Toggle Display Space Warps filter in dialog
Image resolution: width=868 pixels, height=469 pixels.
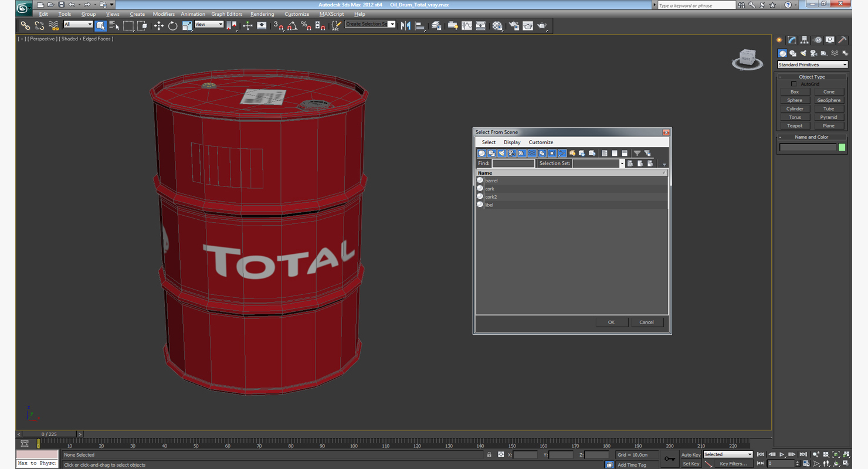pos(532,154)
